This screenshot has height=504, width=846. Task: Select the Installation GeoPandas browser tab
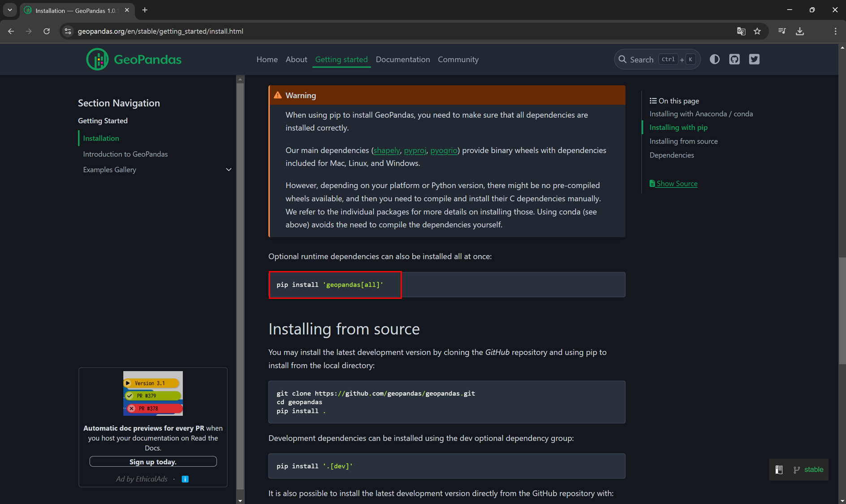76,10
